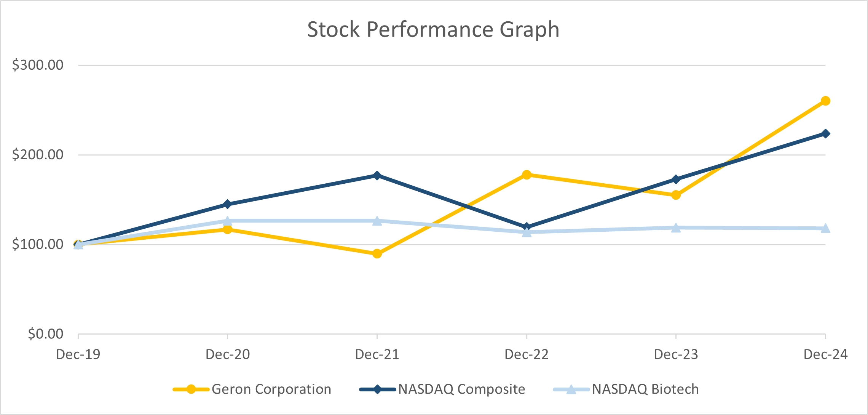Select NASDAQ Biotech's Dec-23 triangle point
This screenshot has height=415, width=868.
(x=676, y=228)
